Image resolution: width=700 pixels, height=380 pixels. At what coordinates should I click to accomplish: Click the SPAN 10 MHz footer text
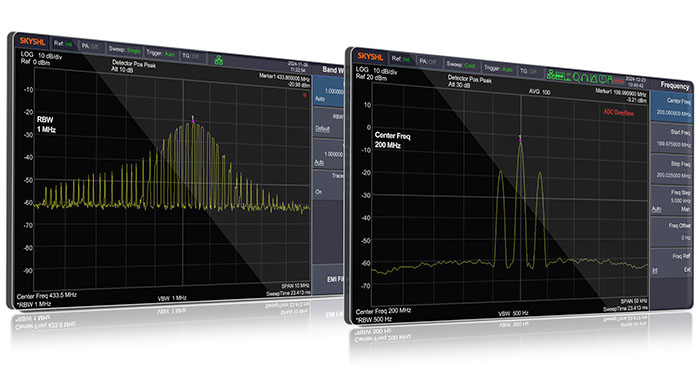point(295,286)
